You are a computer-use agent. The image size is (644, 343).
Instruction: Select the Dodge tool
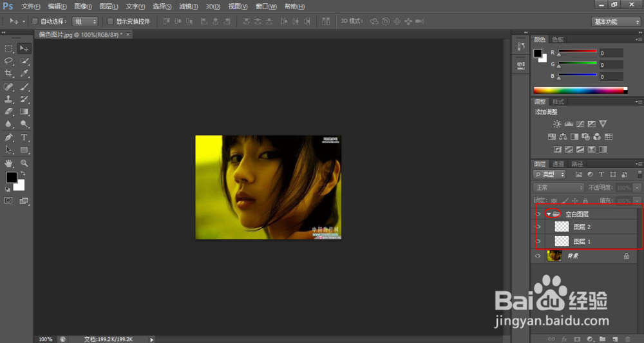24,124
